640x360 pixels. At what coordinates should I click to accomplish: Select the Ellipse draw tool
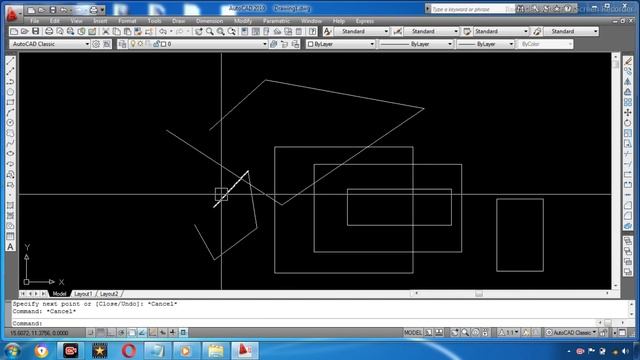click(10, 153)
